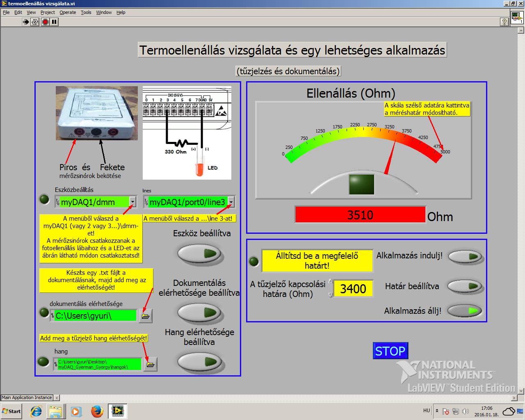Browse folder for hang path
Image resolution: width=525 pixels, height=420 pixels.
point(151,364)
